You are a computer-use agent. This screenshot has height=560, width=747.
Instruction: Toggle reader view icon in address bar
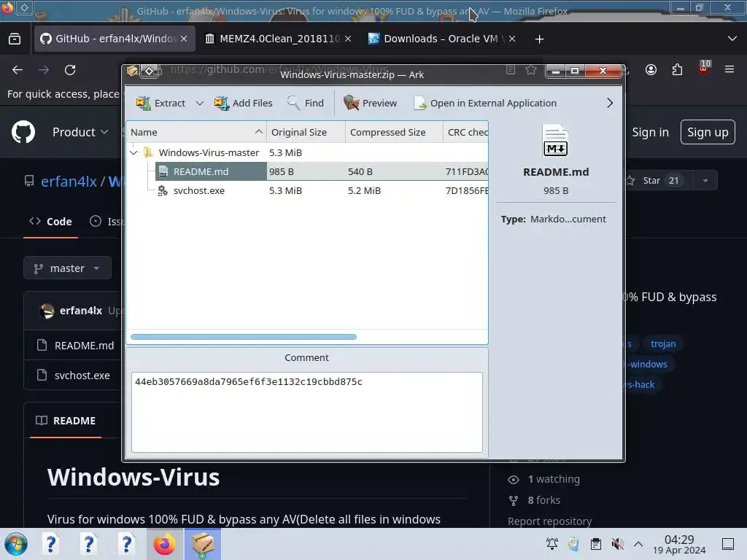click(510, 70)
